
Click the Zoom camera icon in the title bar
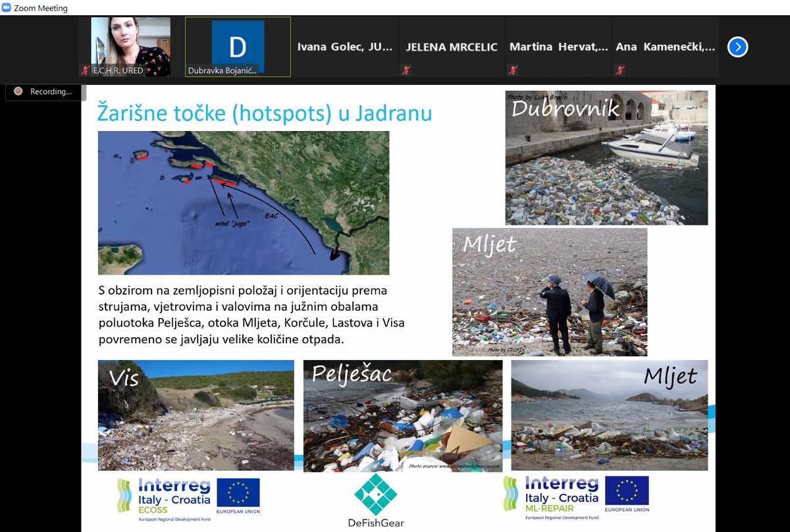tap(7, 9)
